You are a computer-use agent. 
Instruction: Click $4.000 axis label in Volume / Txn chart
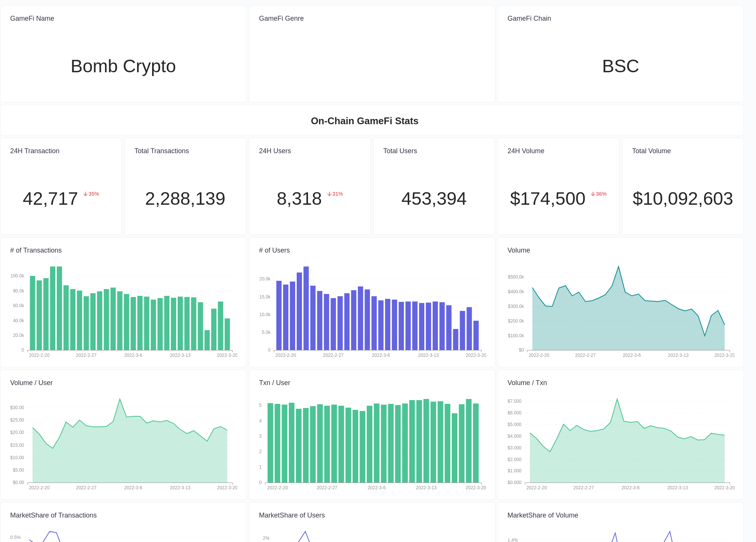[514, 436]
